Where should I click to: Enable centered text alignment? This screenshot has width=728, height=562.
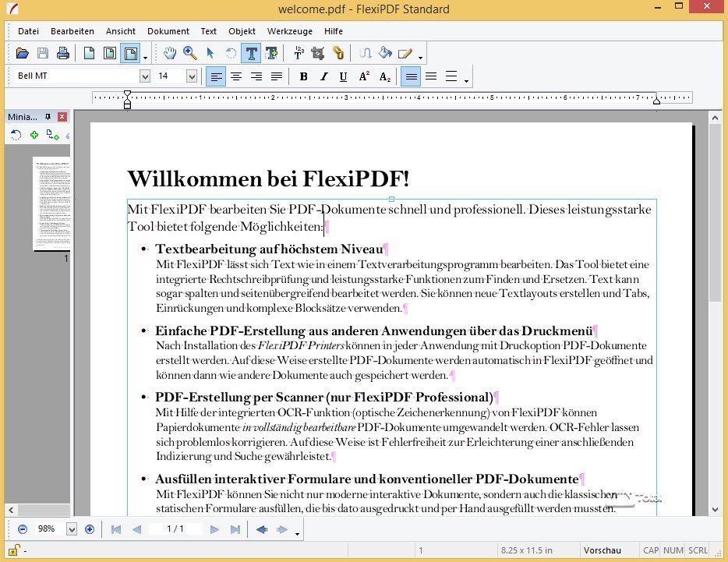pos(236,76)
